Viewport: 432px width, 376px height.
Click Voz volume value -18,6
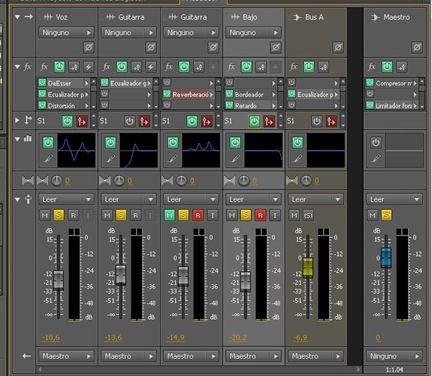51,338
